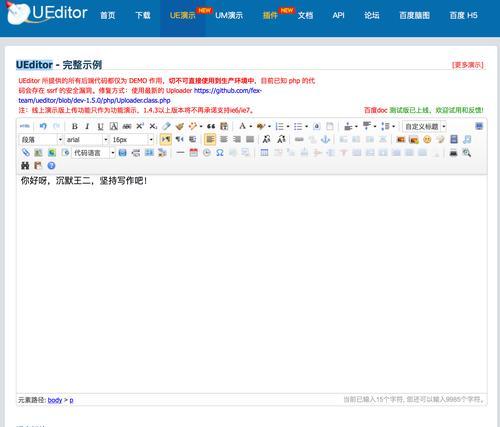Switch to HTML source code view
Screen dimensions: 500x427
25,126
